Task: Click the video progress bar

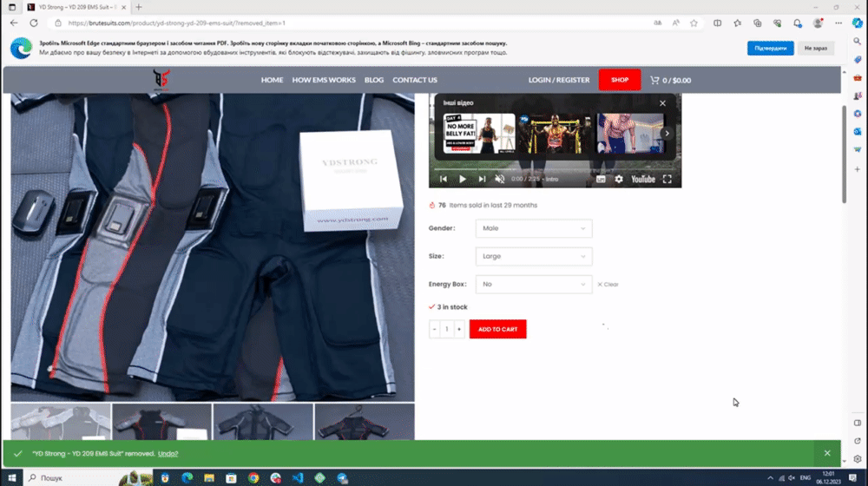Action: tap(555, 169)
